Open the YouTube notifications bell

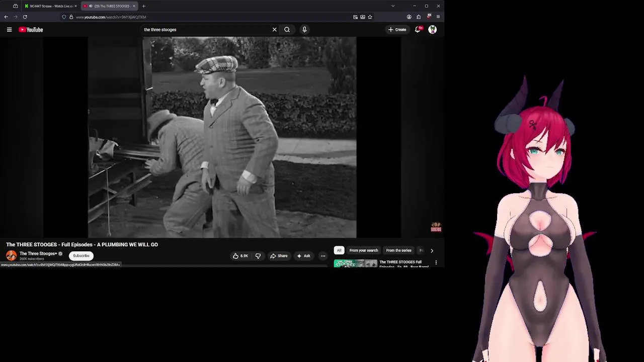(418, 30)
